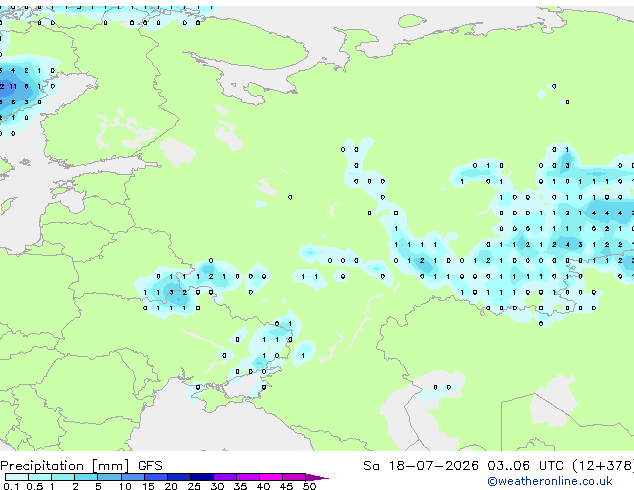Screen dimensions: 634x490
Task: Click the 25–30 mm navy legend swatch
Action: 202,477
